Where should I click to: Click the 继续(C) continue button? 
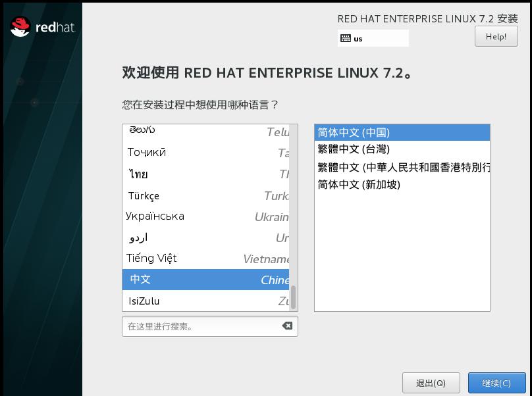point(496,383)
